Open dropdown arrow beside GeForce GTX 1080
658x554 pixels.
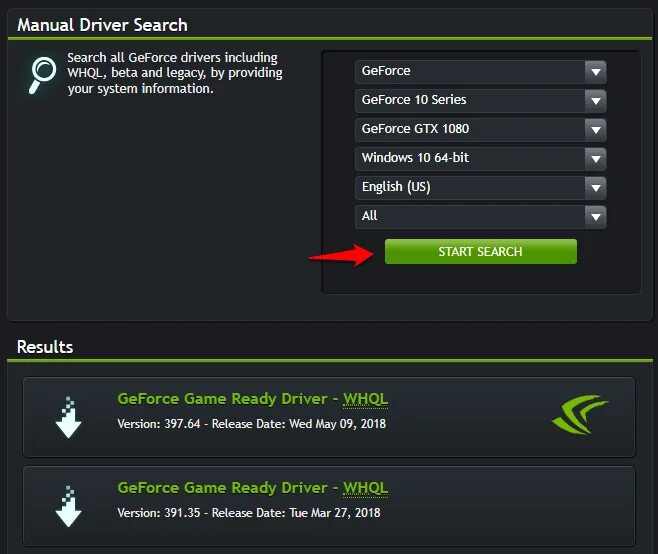(595, 130)
